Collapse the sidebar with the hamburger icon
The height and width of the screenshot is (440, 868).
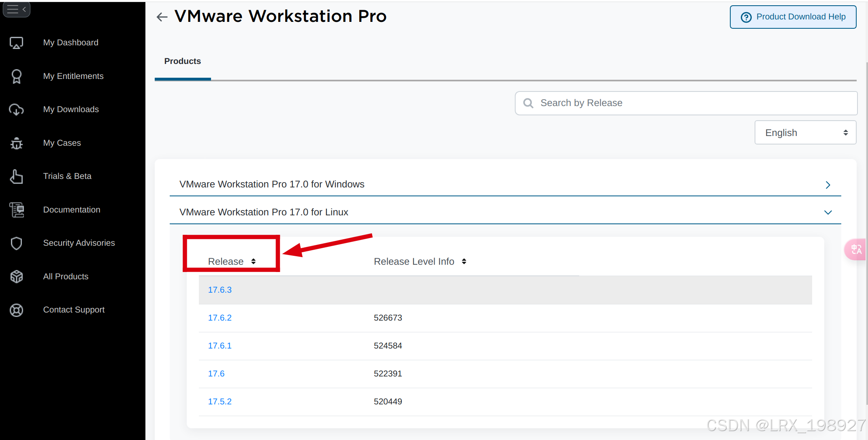(16, 9)
